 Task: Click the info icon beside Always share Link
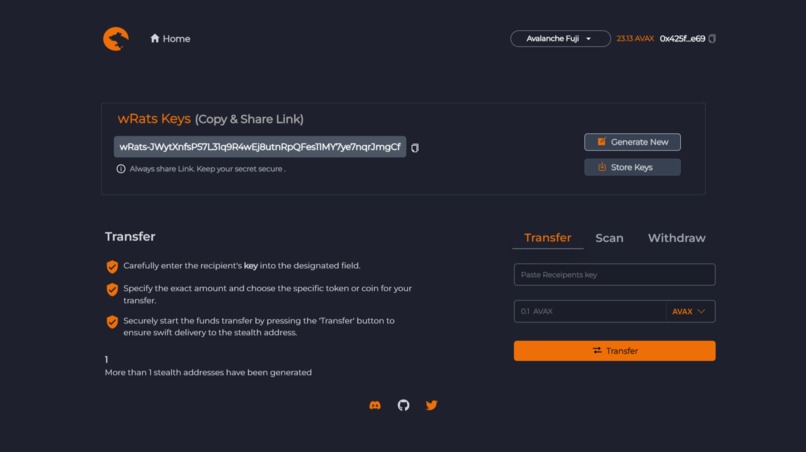(121, 169)
